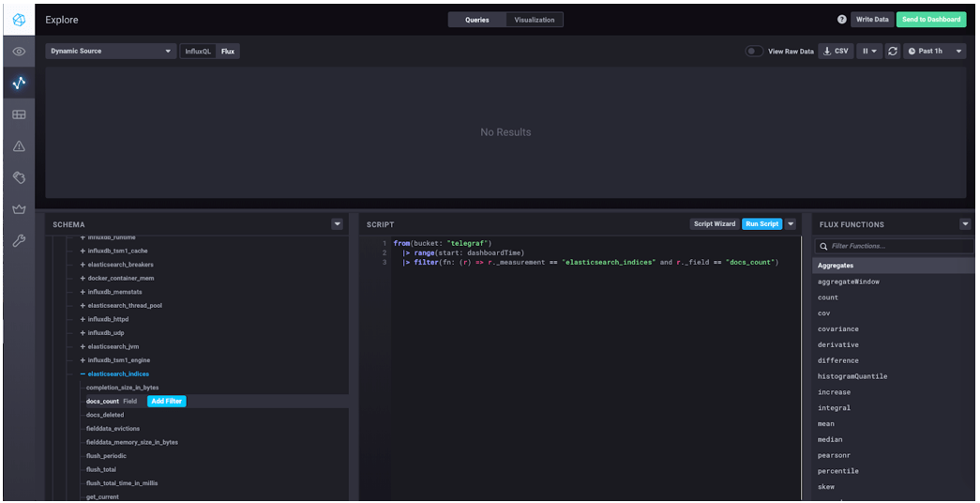This screenshot has width=980, height=503.
Task: Click the help question mark icon
Action: click(842, 20)
